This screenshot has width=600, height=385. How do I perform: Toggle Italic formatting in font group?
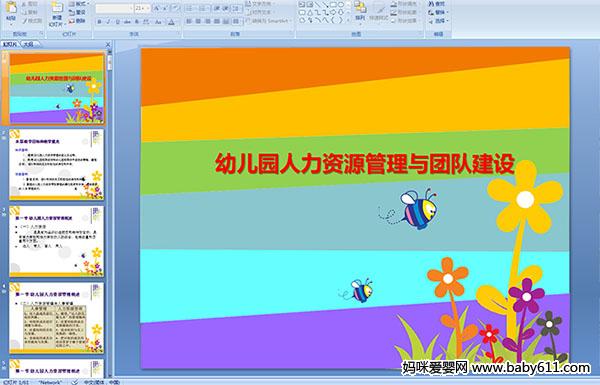click(108, 22)
